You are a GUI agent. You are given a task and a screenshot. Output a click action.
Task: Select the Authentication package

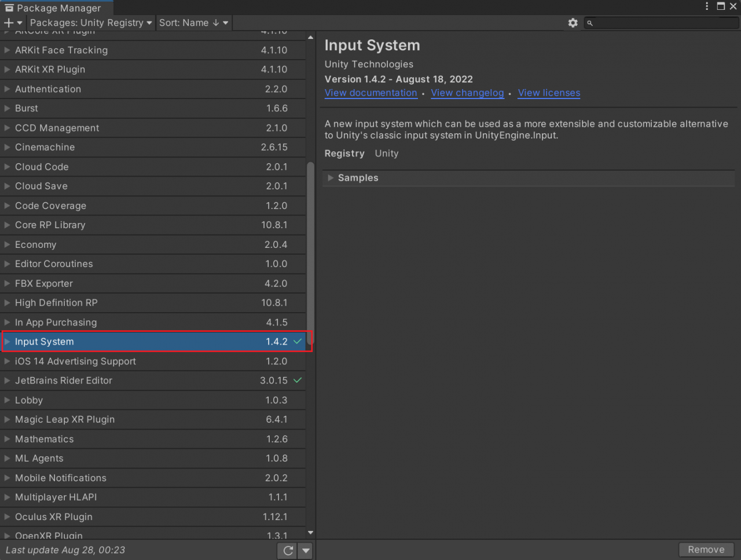click(153, 89)
